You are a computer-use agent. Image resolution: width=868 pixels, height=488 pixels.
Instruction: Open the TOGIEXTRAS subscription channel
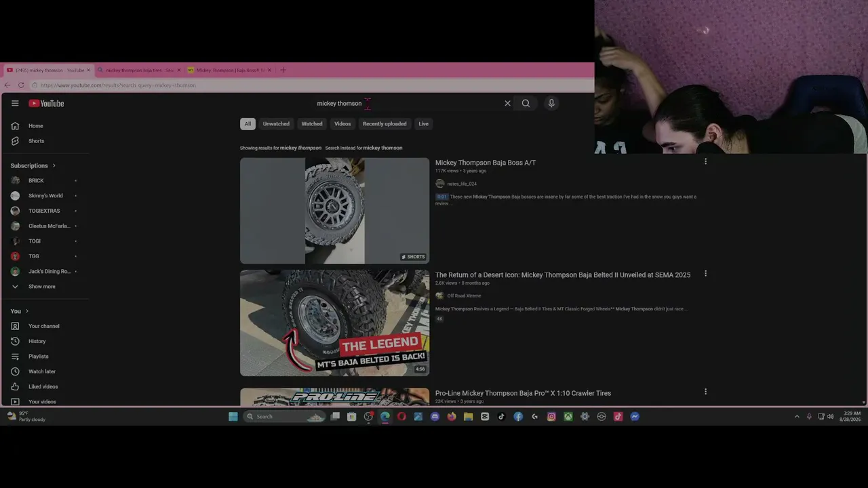[x=45, y=211]
